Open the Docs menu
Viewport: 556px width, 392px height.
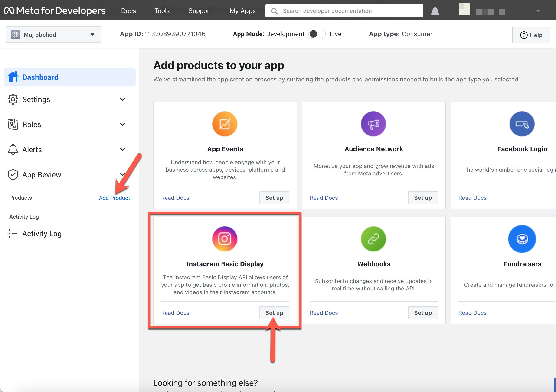point(128,11)
